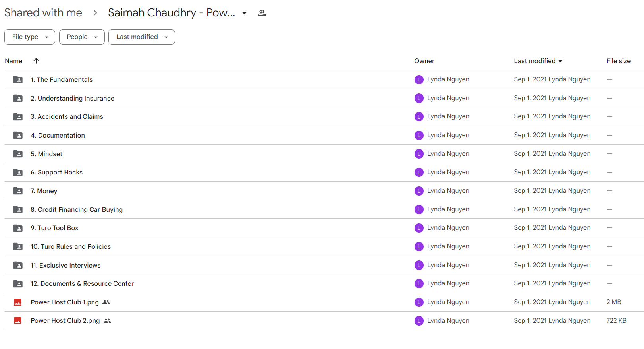This screenshot has height=349, width=644.
Task: Click the Last modified column sort arrow
Action: click(561, 61)
